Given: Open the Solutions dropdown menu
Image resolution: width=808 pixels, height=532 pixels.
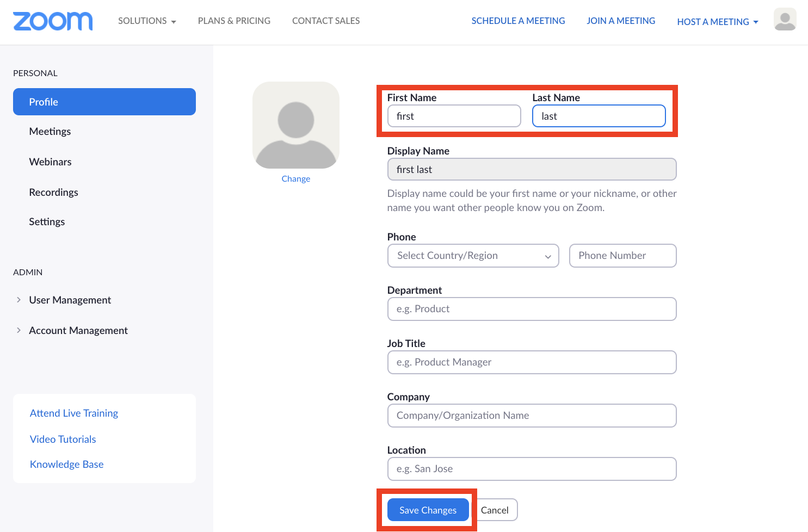Looking at the screenshot, I should tap(147, 21).
